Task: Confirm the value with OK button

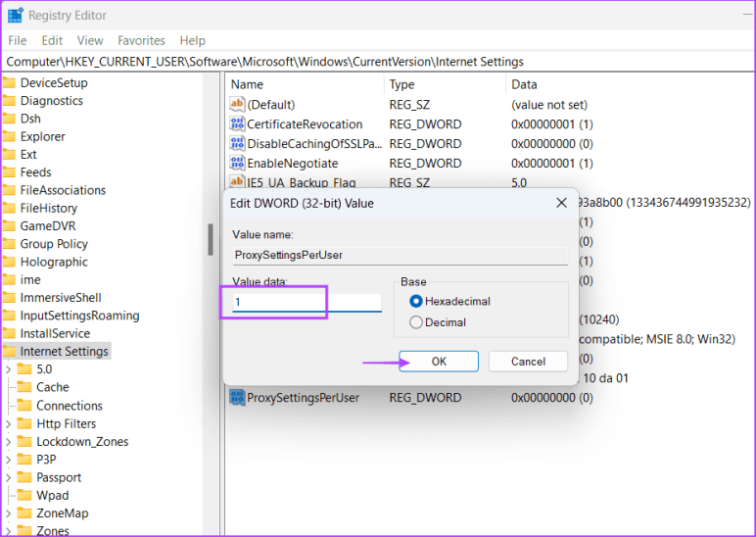Action: tap(439, 362)
